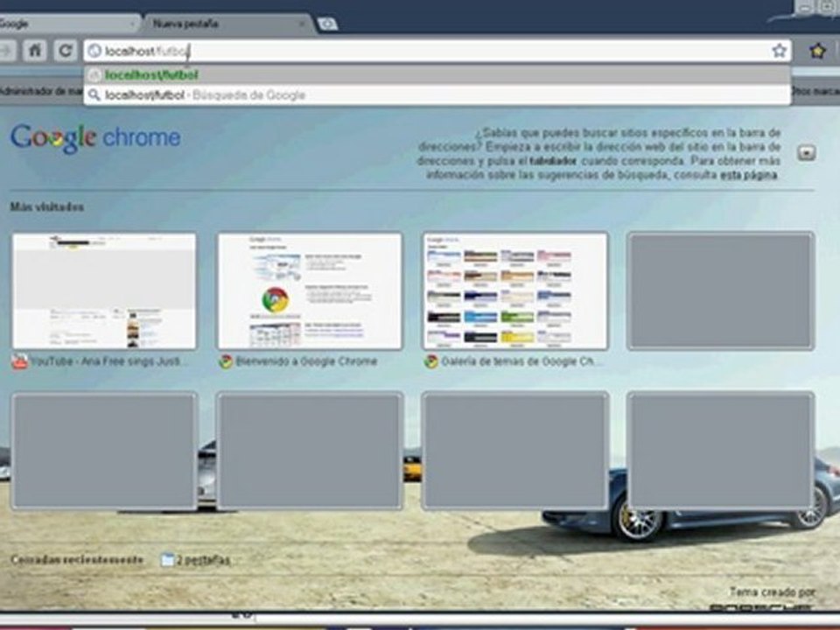Click the Home button in the toolbar

tap(34, 51)
